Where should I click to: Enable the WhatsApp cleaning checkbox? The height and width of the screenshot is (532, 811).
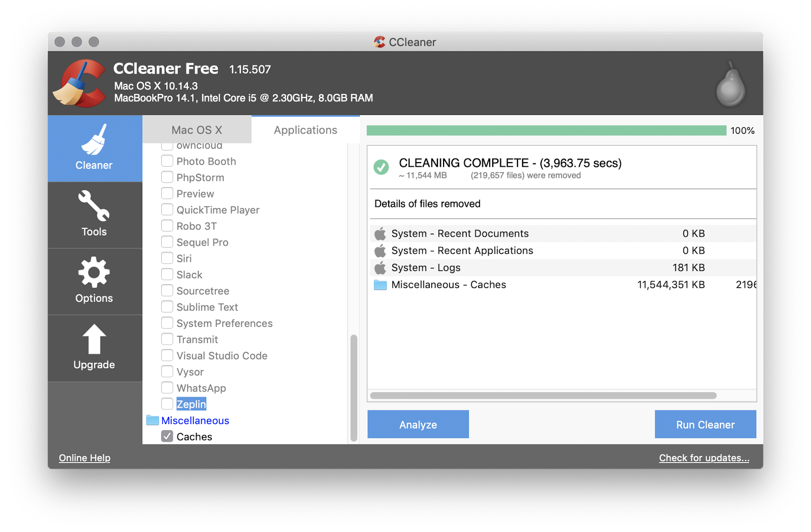pos(167,388)
